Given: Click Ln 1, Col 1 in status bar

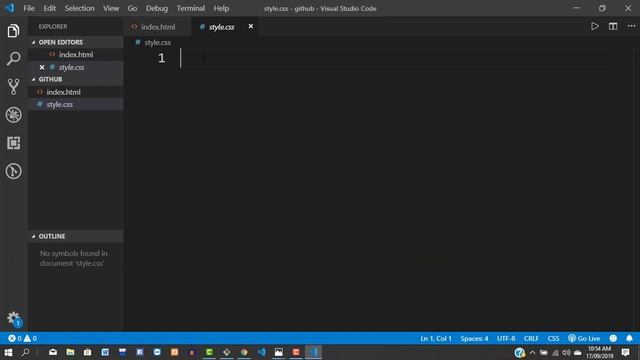Looking at the screenshot, I should click(x=436, y=338).
